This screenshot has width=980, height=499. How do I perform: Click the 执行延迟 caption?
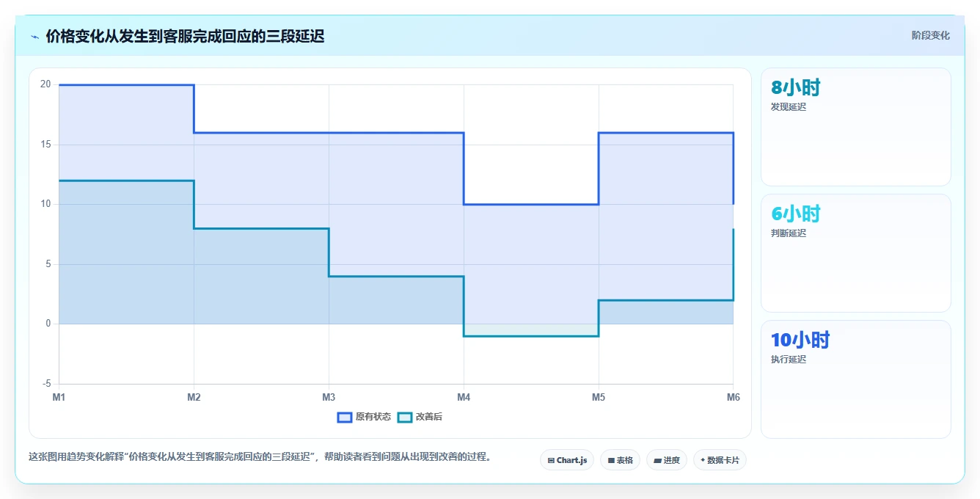(x=789, y=360)
